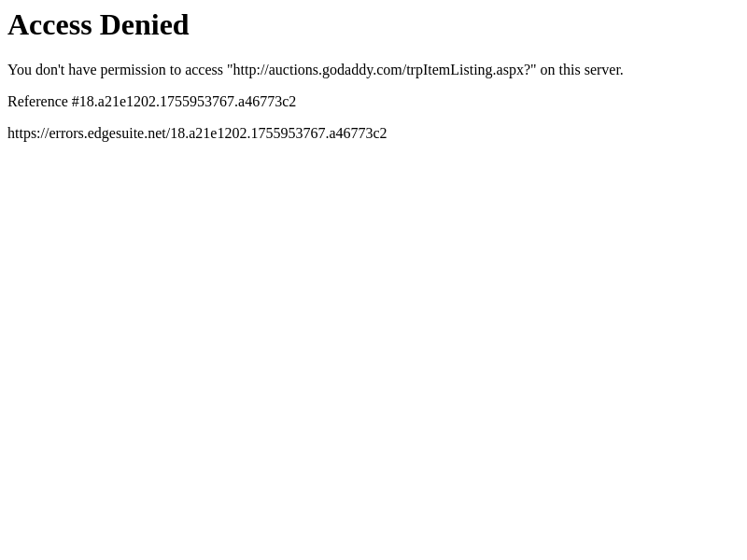Screen dimensions: 747x560
Task: Click the word "Denied" in the heading
Action: (145, 25)
